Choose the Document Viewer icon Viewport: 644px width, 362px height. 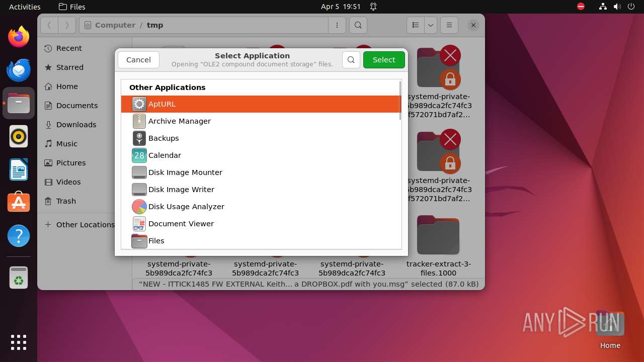click(139, 224)
